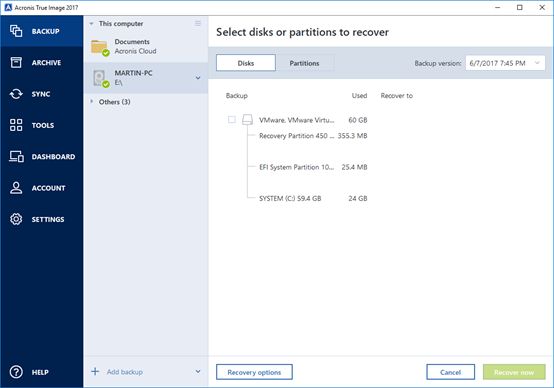Select the SYNC sidebar label
The image size is (554, 388).
[x=41, y=94]
